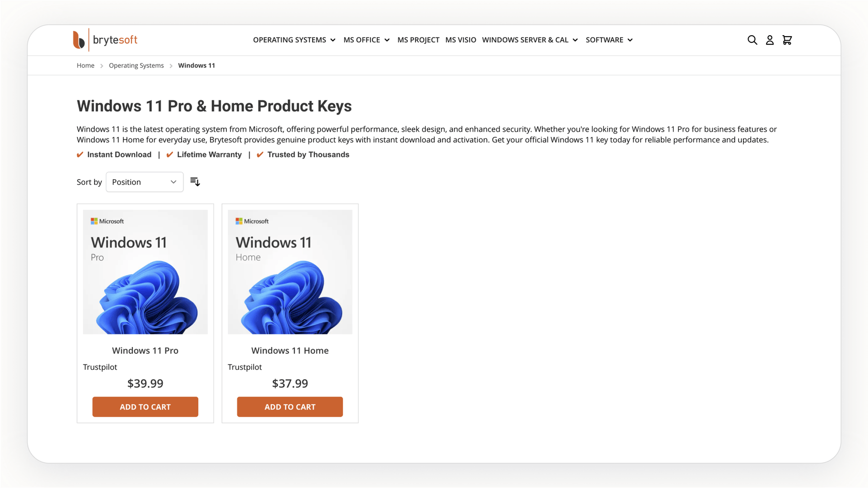Open the shopping cart icon
The image size is (868, 488).
pyautogui.click(x=787, y=40)
